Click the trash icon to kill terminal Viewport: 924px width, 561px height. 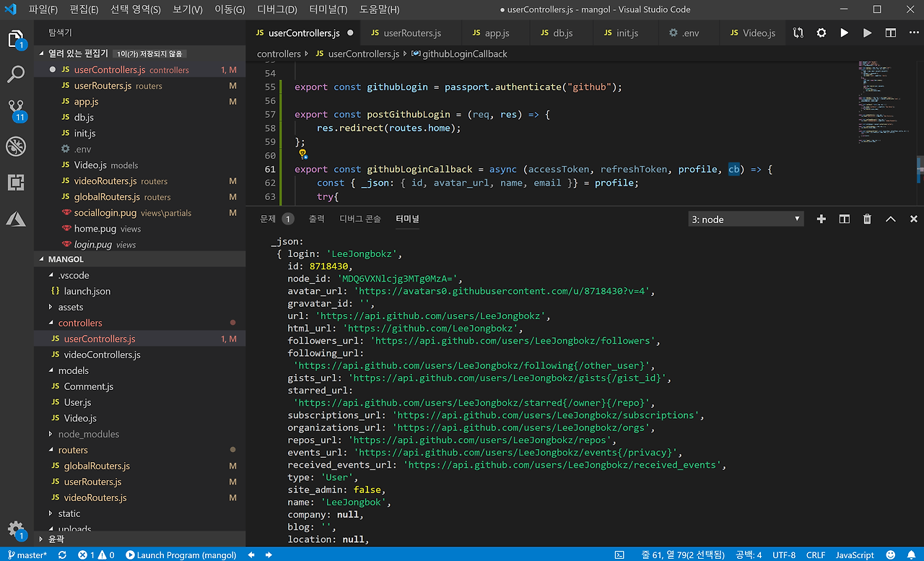click(x=868, y=219)
